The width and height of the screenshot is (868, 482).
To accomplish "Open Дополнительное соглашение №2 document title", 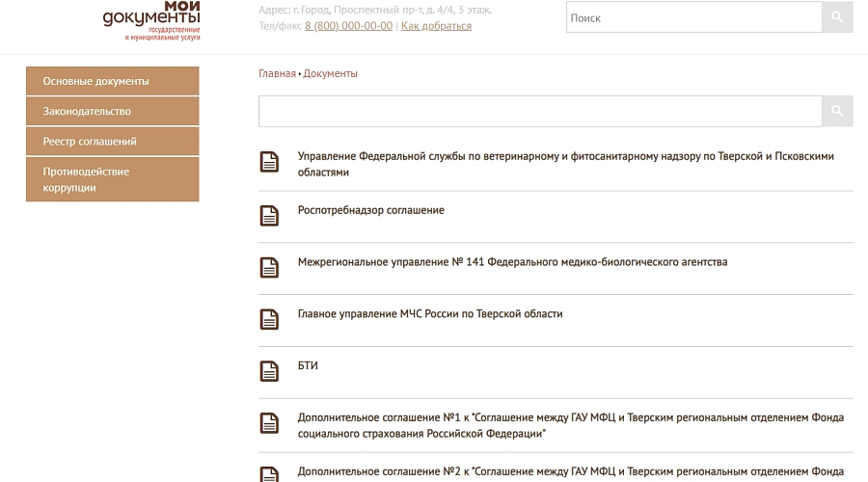I will click(571, 471).
